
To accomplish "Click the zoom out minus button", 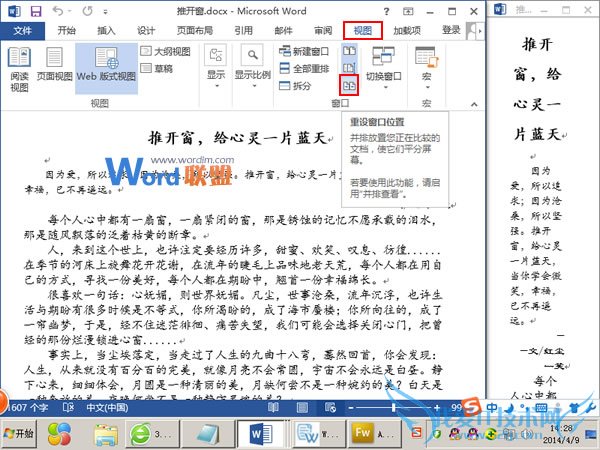I will pos(351,408).
